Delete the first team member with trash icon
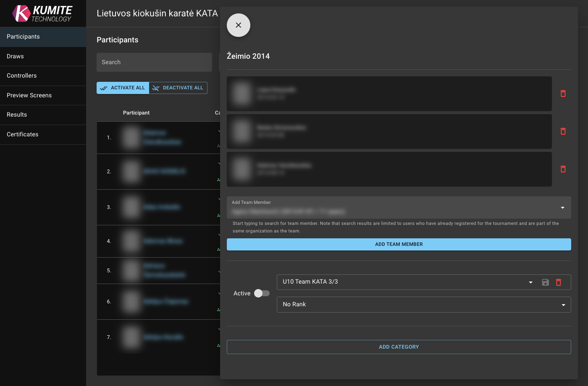Image resolution: width=588 pixels, height=386 pixels. pos(563,94)
